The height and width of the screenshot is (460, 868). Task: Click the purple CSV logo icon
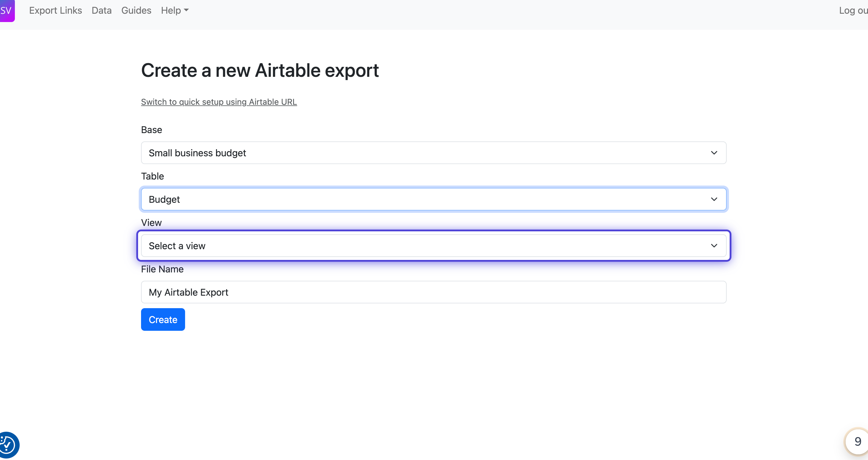click(x=7, y=10)
